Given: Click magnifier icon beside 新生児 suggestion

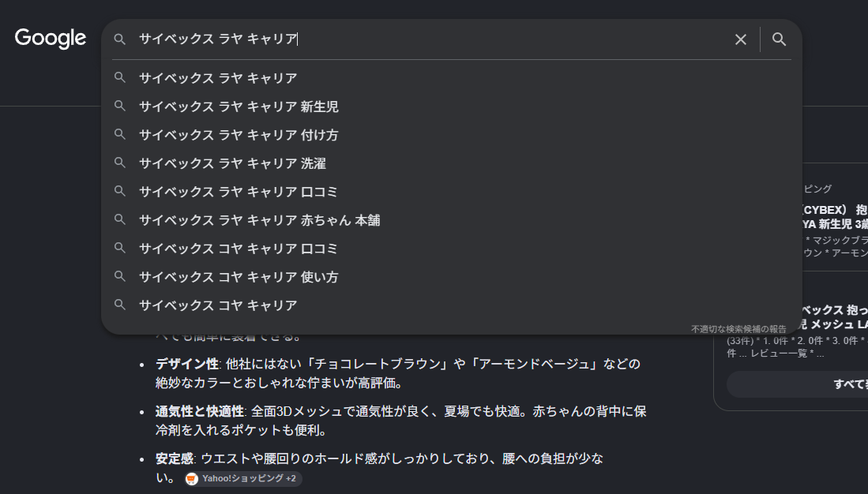Looking at the screenshot, I should point(119,106).
